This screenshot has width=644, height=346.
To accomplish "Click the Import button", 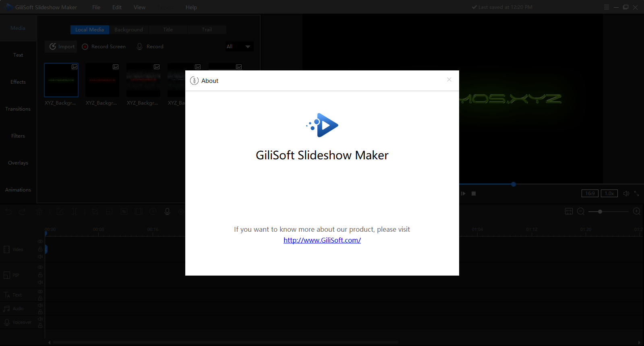I will coord(61,47).
